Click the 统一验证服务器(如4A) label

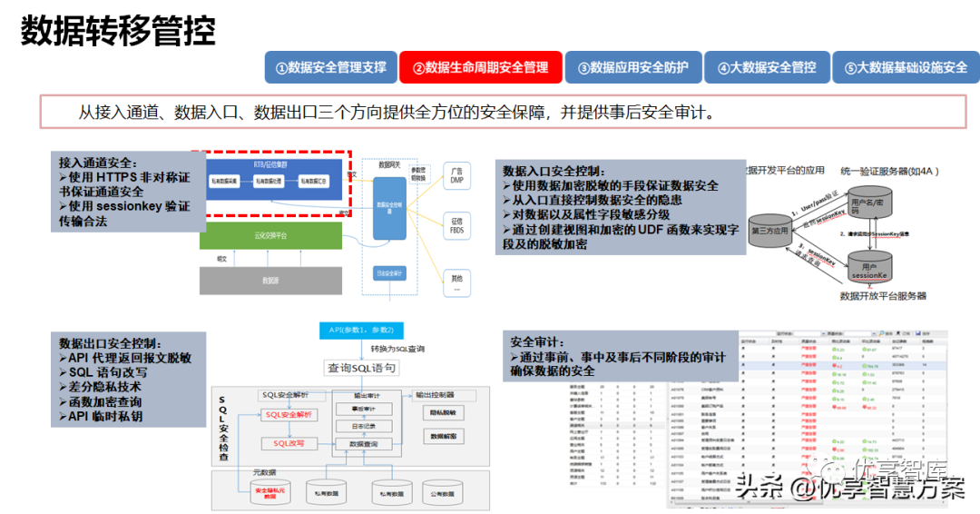point(889,171)
